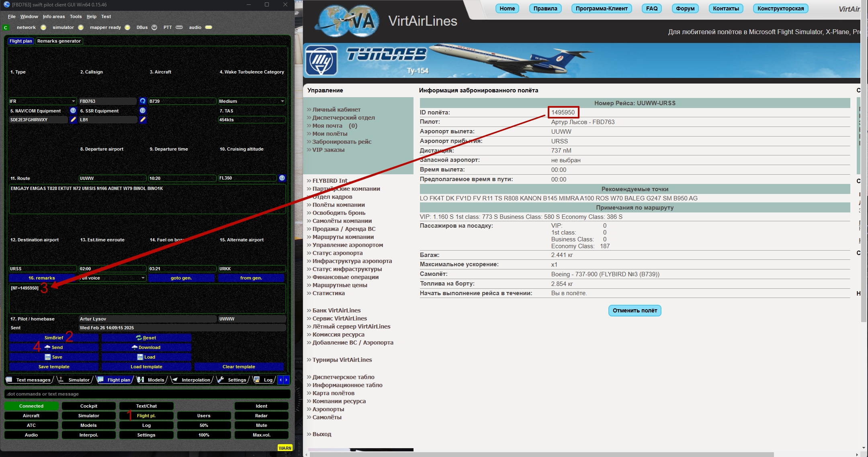Switch to the Remarks generator tab
Viewport: 868px width, 457px height.
tap(59, 41)
